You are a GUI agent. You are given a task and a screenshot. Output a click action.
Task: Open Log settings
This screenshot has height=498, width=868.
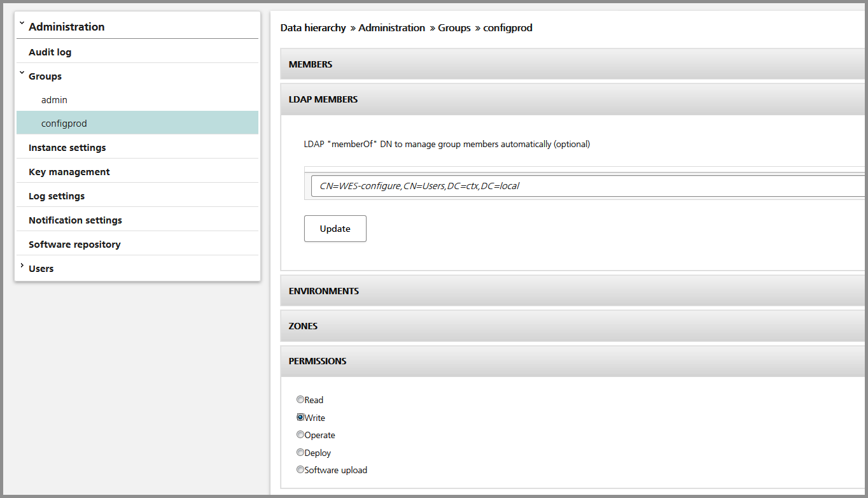tap(57, 196)
